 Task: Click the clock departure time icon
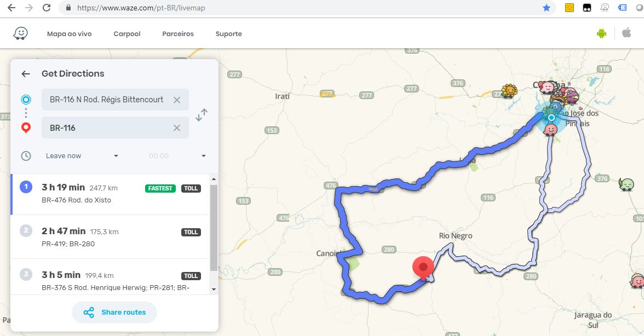coord(26,156)
